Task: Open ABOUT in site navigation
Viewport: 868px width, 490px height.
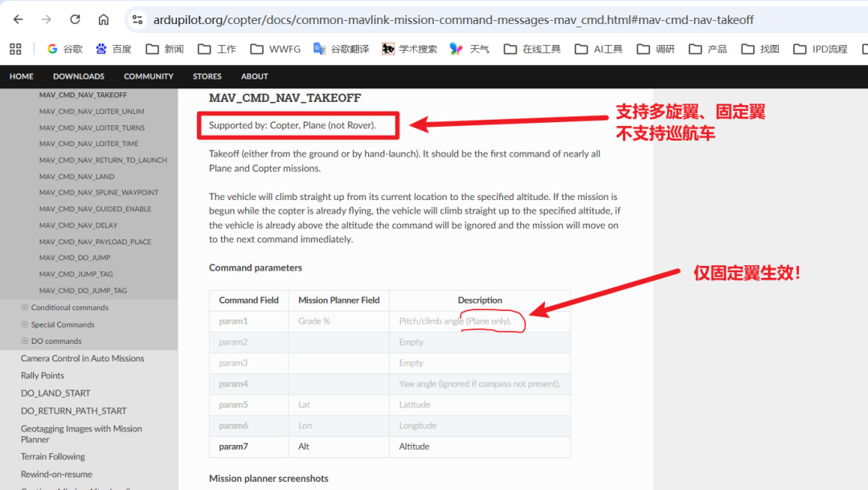Action: (254, 76)
